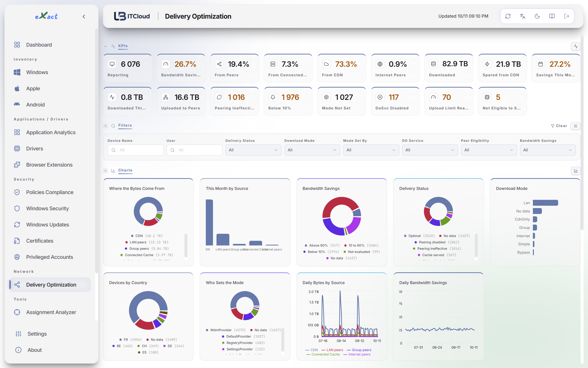
Task: Open Android inventory in the sidebar
Action: pyautogui.click(x=50, y=105)
